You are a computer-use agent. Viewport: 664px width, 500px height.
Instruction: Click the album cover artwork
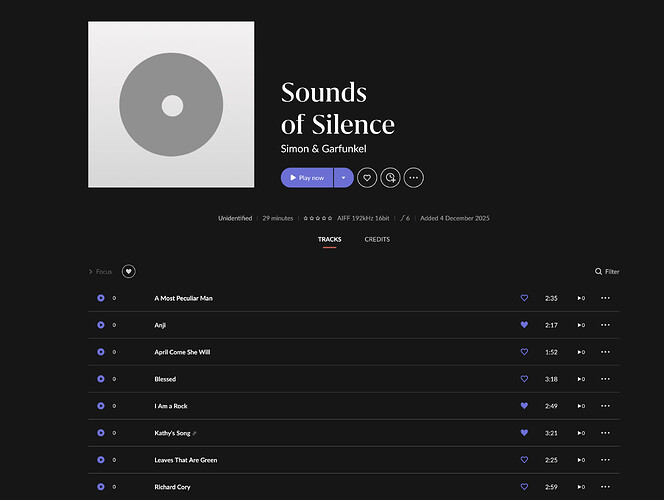tap(171, 104)
